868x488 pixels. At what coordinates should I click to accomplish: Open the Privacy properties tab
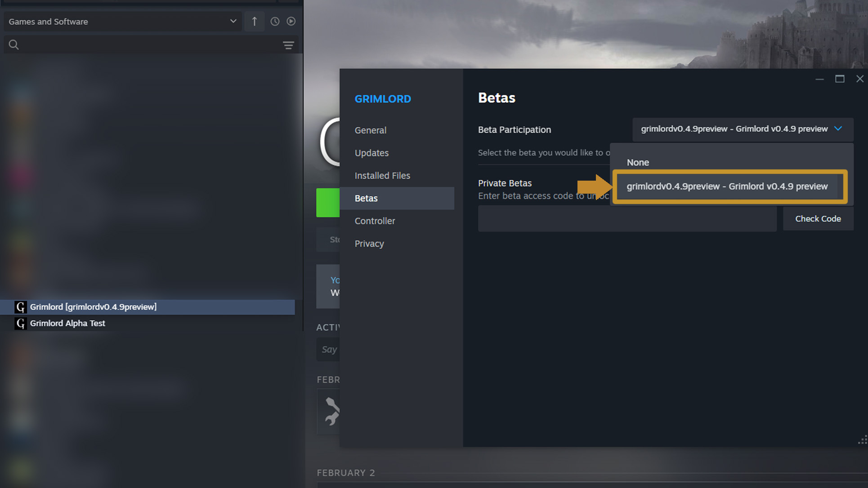369,244
